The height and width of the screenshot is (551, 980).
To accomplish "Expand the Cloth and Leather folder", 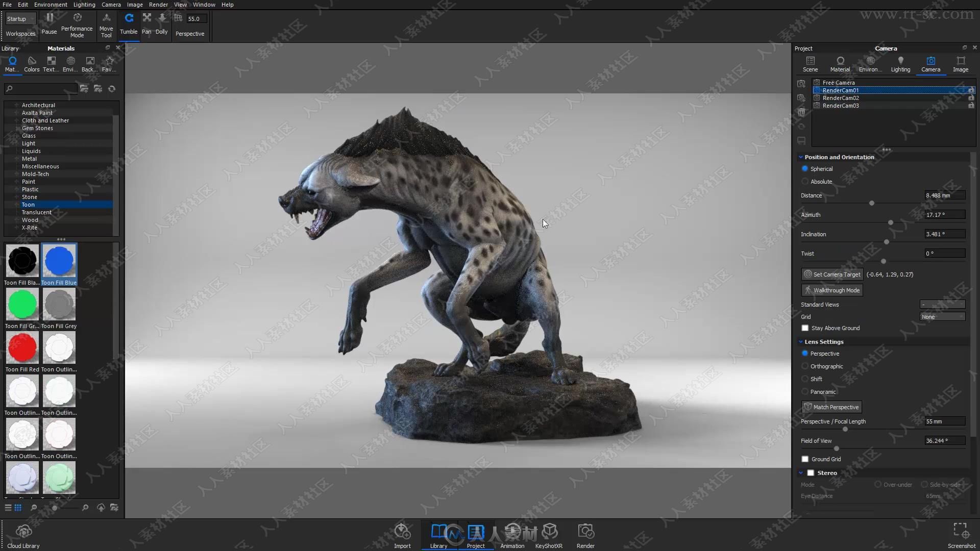I will 17,120.
